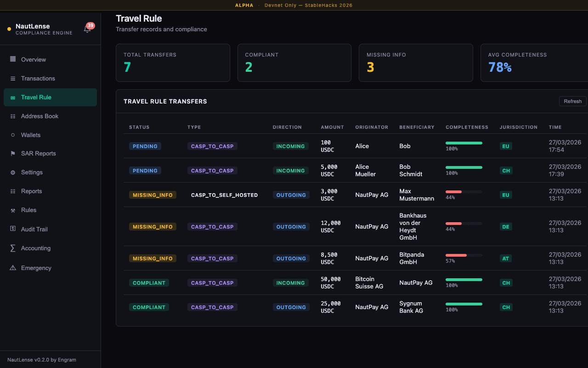Click the Rules tools icon
The width and height of the screenshot is (588, 368).
[x=13, y=210]
